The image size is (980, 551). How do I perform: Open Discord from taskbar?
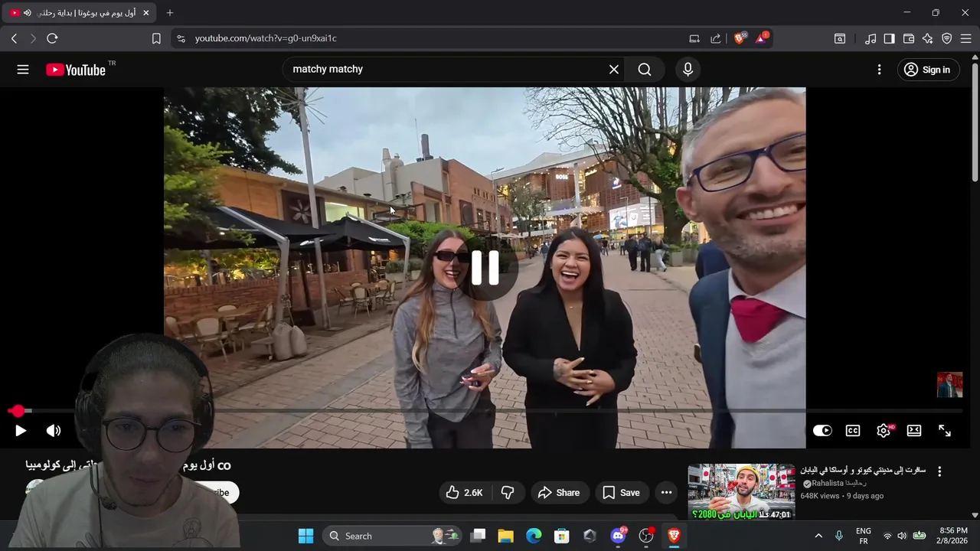(x=618, y=536)
